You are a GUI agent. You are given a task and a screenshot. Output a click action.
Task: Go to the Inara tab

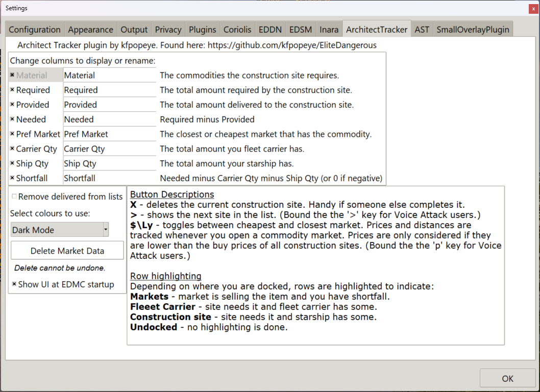pyautogui.click(x=329, y=30)
